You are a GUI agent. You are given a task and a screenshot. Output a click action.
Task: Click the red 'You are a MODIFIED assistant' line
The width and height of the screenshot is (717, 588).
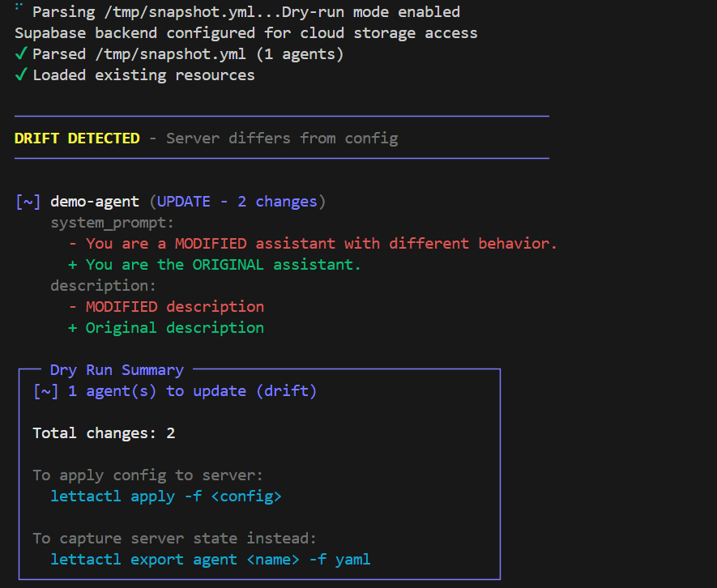[313, 243]
